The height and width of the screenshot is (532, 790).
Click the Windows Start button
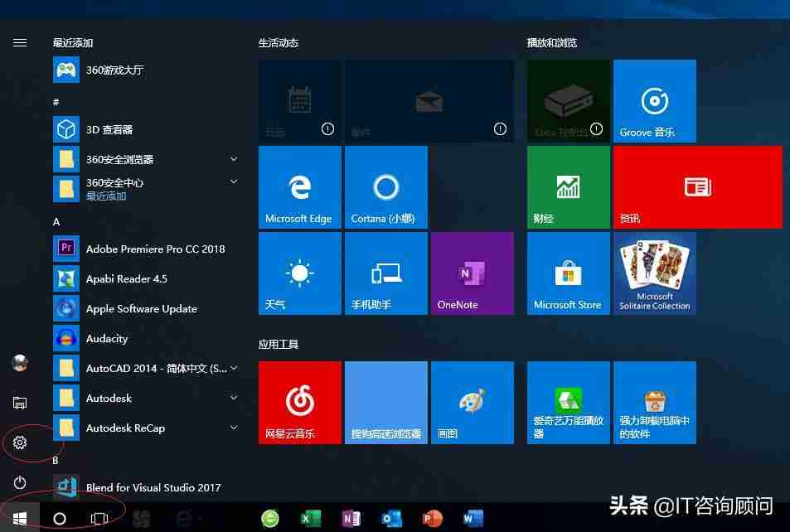click(20, 518)
